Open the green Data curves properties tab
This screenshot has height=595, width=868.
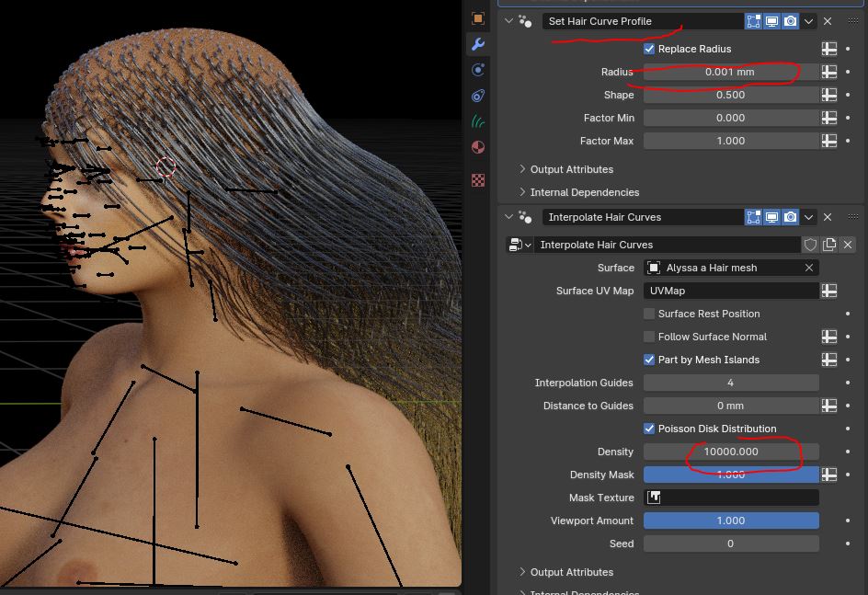click(478, 120)
